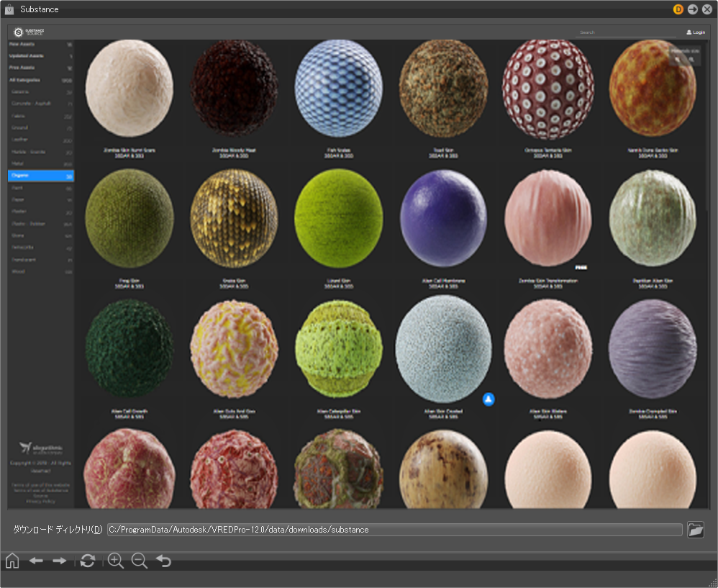Image resolution: width=718 pixels, height=588 pixels.
Task: Open the Reptilian Alien Skin material
Action: (653, 219)
